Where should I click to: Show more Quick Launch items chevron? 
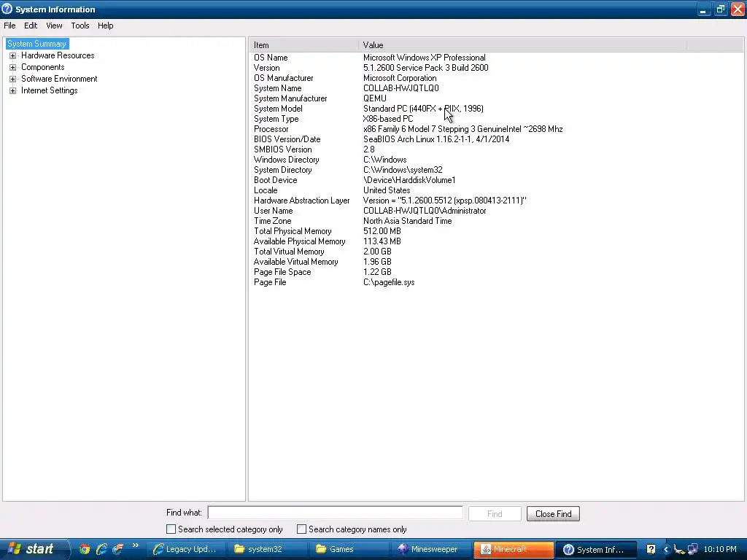[x=135, y=545]
